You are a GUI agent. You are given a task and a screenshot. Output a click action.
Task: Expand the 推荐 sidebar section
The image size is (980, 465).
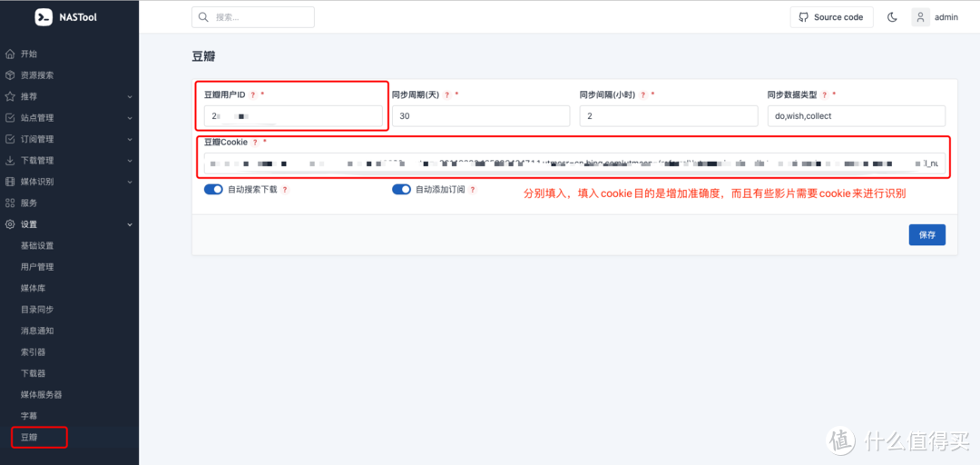[68, 96]
